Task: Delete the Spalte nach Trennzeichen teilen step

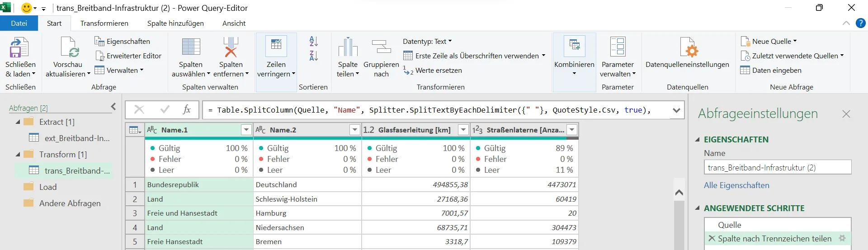Action: (x=712, y=238)
